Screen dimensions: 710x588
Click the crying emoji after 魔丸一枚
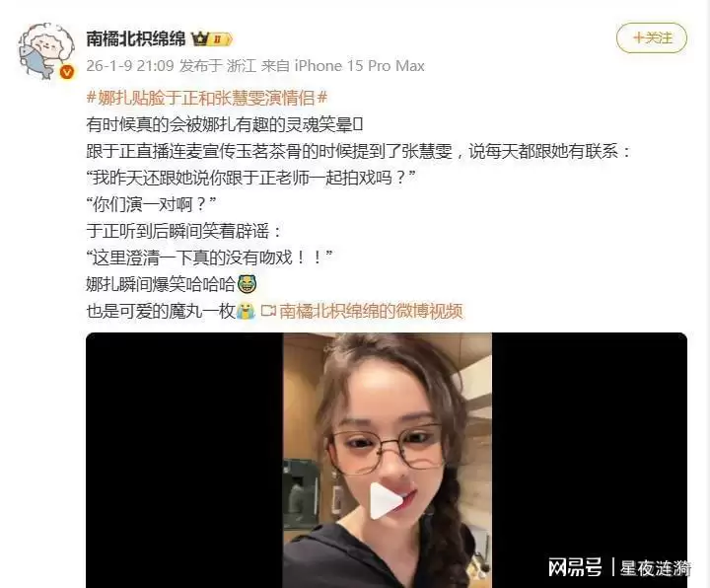[x=246, y=311]
